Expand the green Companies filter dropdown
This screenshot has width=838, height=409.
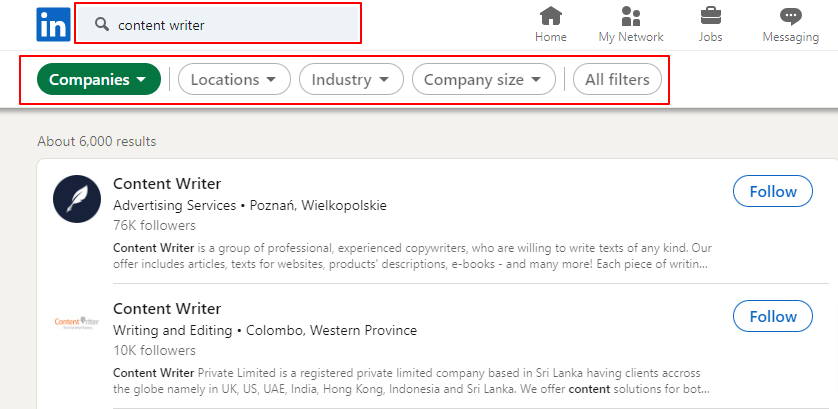tap(99, 79)
